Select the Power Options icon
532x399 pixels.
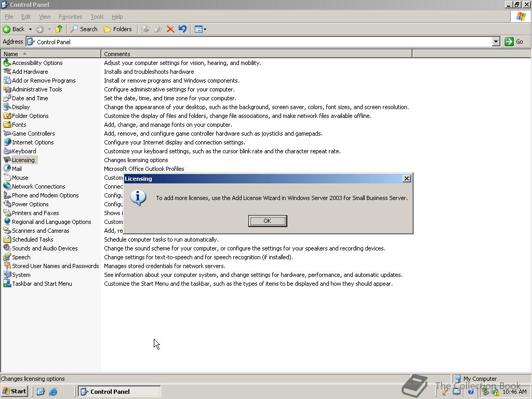pyautogui.click(x=7, y=204)
